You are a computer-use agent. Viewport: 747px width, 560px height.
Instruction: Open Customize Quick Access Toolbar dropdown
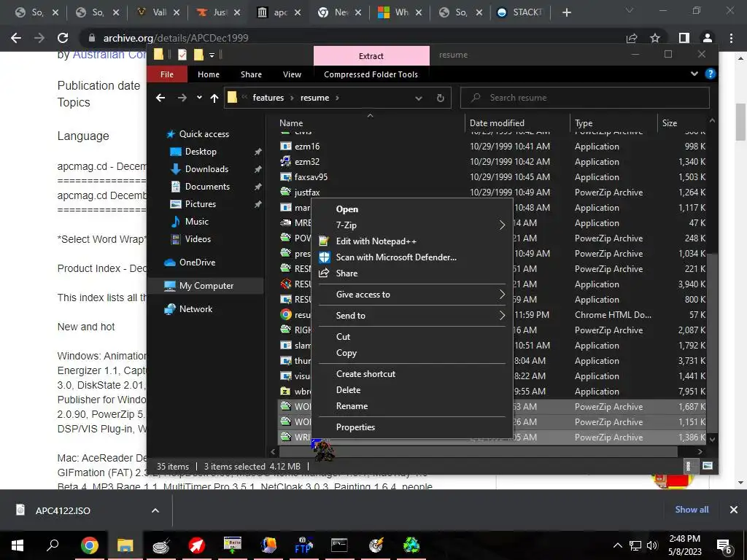212,55
